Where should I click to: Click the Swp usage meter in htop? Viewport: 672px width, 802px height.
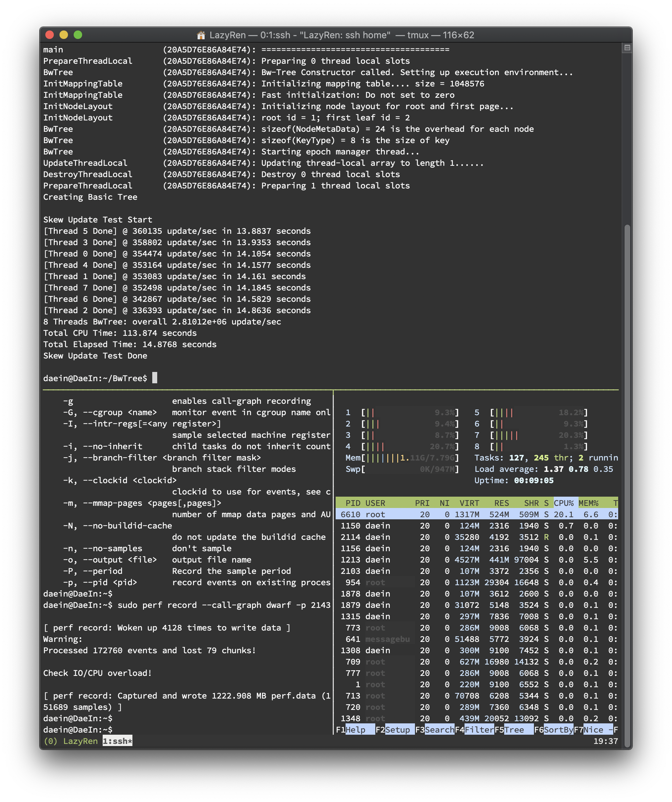click(402, 469)
